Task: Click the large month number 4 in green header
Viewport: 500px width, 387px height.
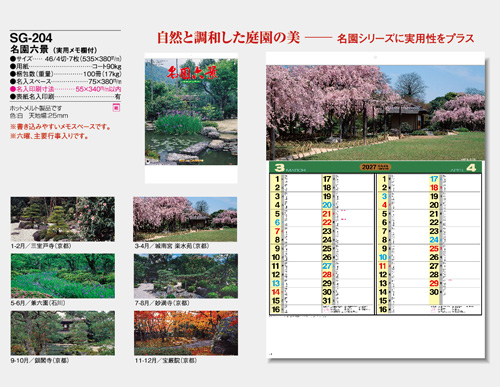Action: pyautogui.click(x=471, y=168)
